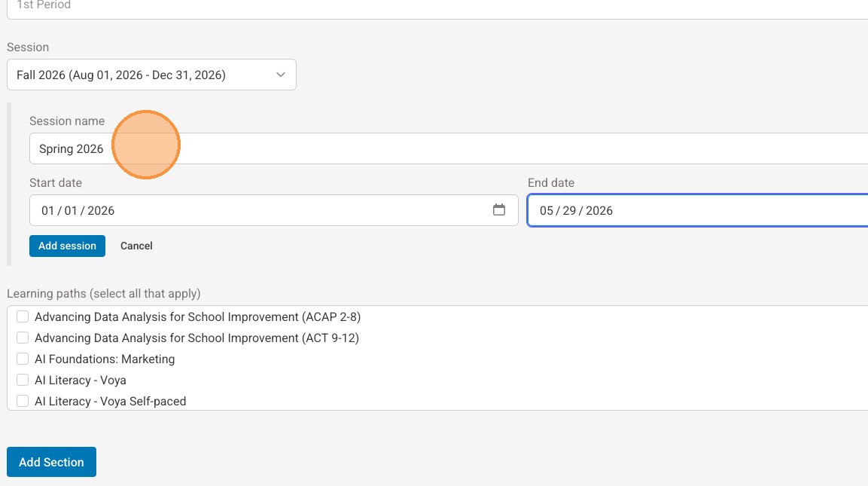
Task: Select the month segment of Start date
Action: pyautogui.click(x=48, y=211)
